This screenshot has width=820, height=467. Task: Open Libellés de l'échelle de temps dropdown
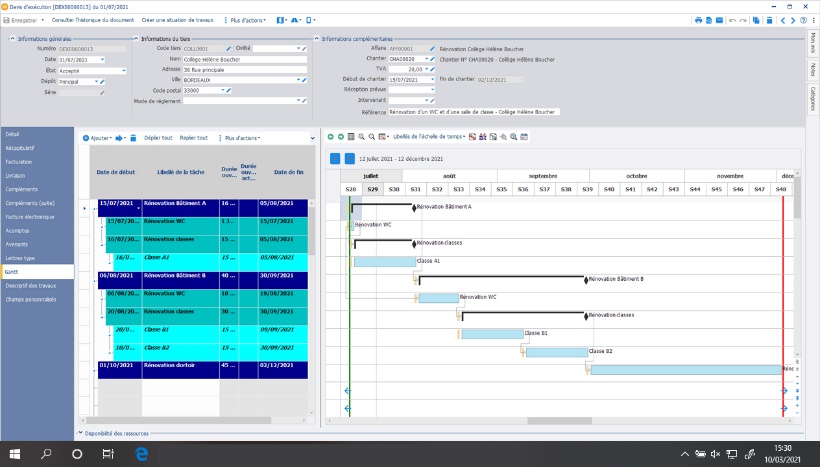pos(429,136)
